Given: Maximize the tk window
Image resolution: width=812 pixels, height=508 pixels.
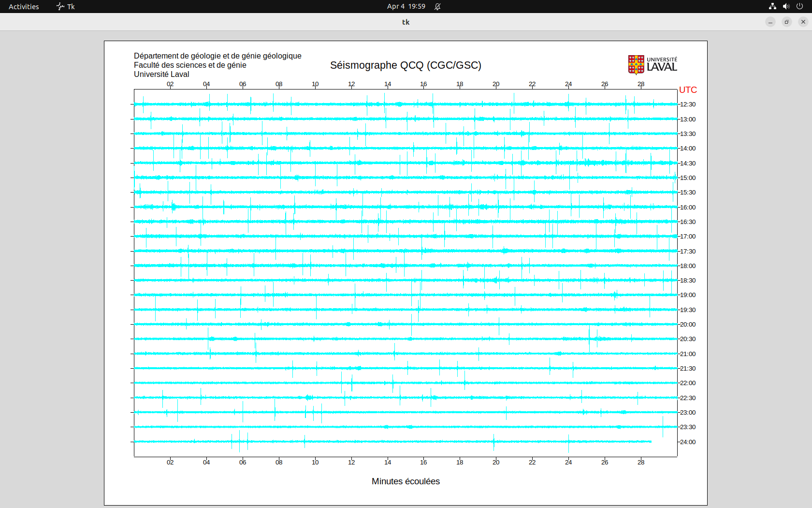Looking at the screenshot, I should click(x=787, y=22).
